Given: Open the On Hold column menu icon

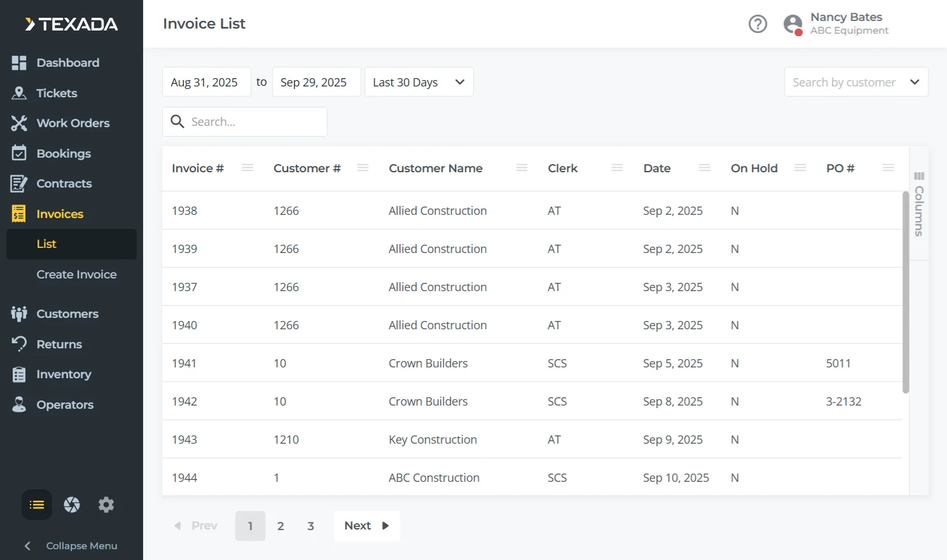Looking at the screenshot, I should tap(800, 168).
